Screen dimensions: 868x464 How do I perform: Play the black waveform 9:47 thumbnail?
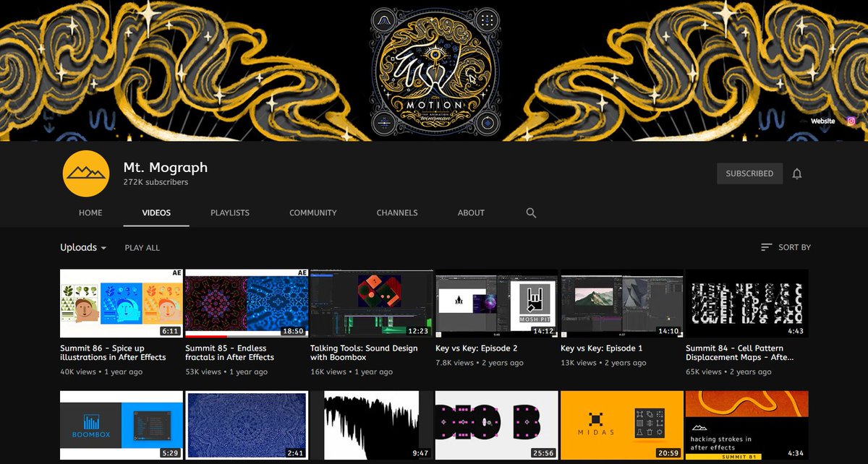pyautogui.click(x=372, y=426)
